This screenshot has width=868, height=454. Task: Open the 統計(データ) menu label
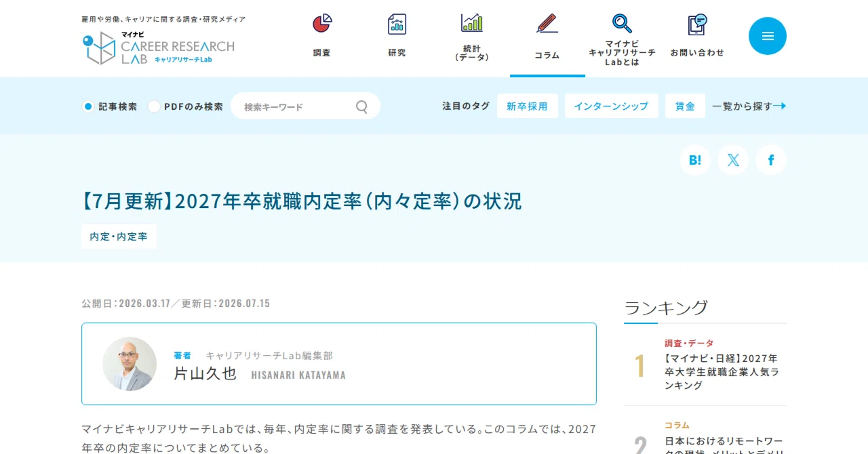click(472, 53)
